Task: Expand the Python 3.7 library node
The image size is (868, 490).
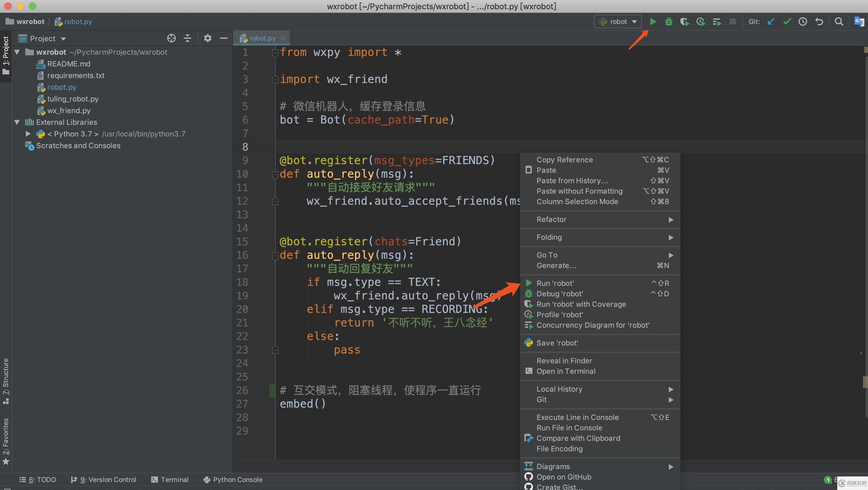Action: [28, 134]
